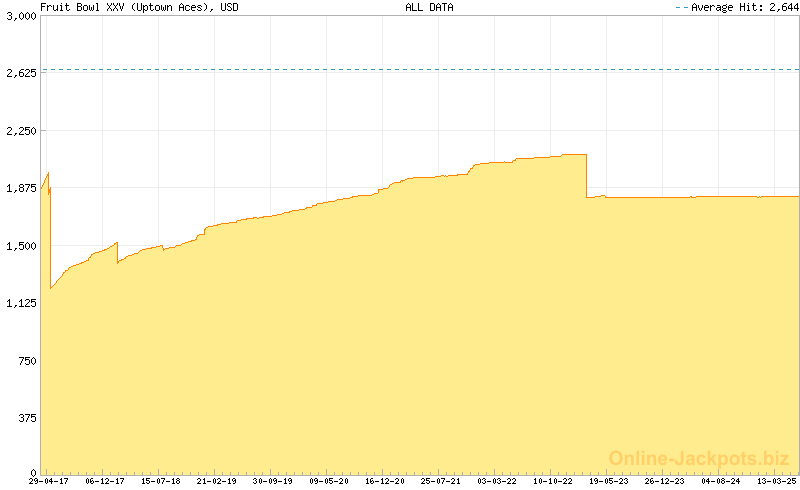
Task: Open the Online-Jackpots.biz watermark link
Action: pyautogui.click(x=699, y=458)
